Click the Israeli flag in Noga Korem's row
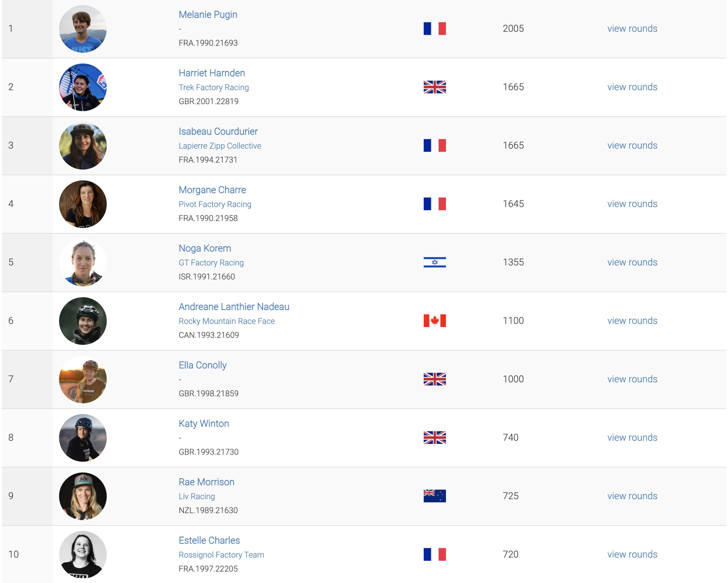Image resolution: width=728 pixels, height=583 pixels. click(x=434, y=262)
